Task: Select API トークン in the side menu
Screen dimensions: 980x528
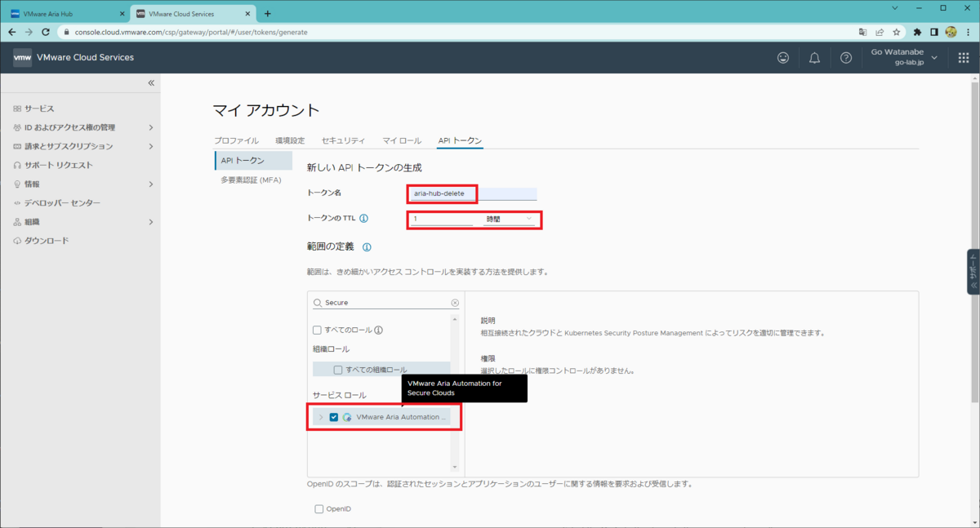Action: pyautogui.click(x=254, y=161)
